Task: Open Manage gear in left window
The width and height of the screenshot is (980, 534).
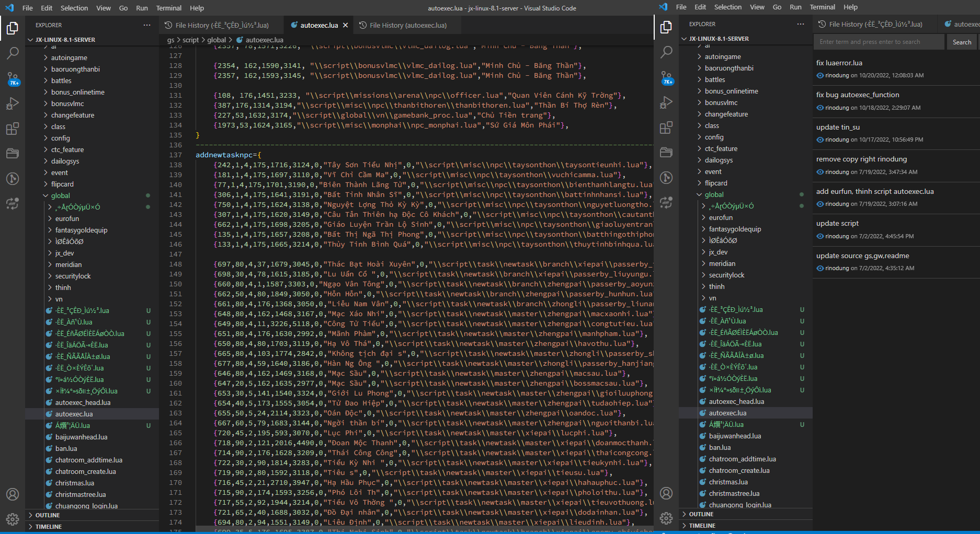Action: point(13,519)
